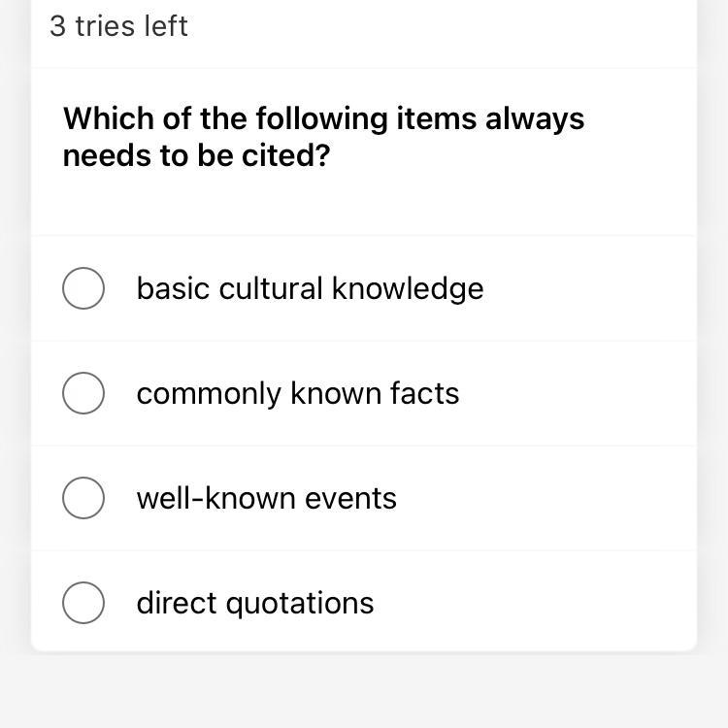This screenshot has height=728, width=728.
Task: Click the question line ending "cited?"
Action: (x=196, y=155)
